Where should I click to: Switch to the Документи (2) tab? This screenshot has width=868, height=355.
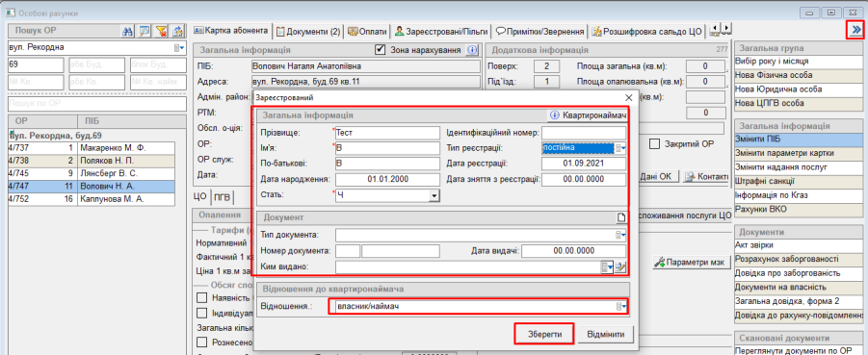(x=308, y=32)
